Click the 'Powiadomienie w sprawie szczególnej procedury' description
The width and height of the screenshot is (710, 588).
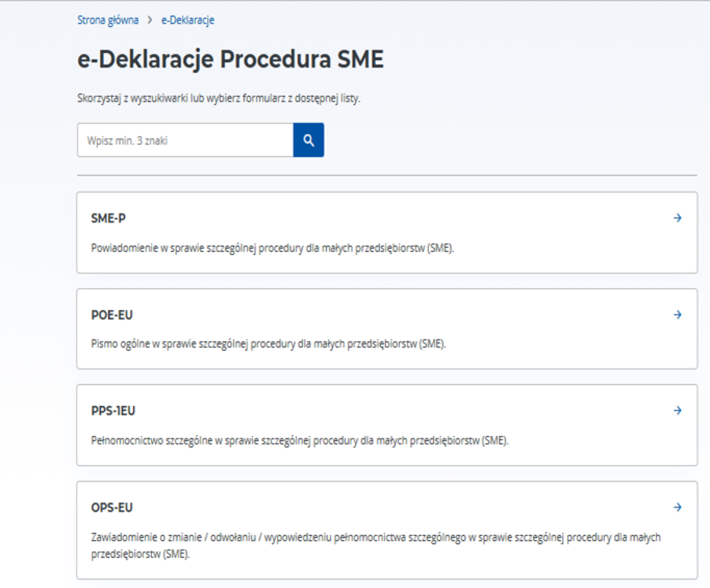point(272,248)
